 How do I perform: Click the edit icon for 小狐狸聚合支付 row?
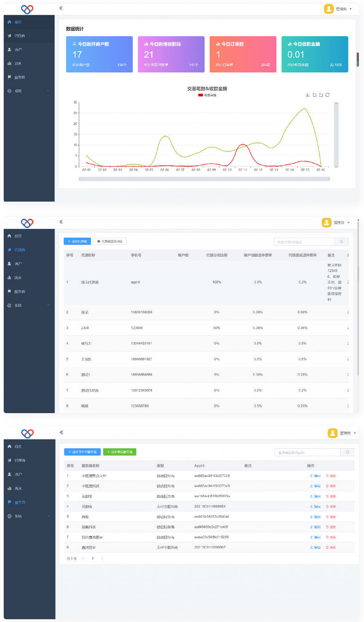[x=315, y=476]
